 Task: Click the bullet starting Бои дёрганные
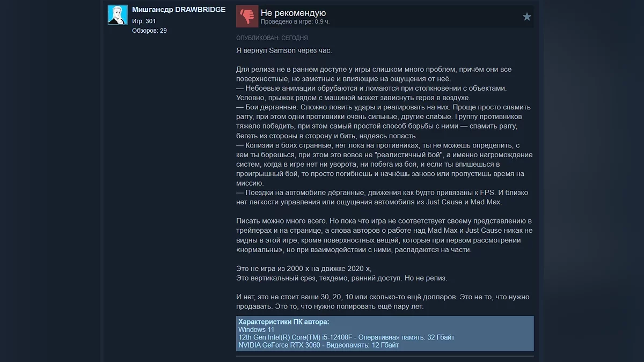pyautogui.click(x=383, y=121)
